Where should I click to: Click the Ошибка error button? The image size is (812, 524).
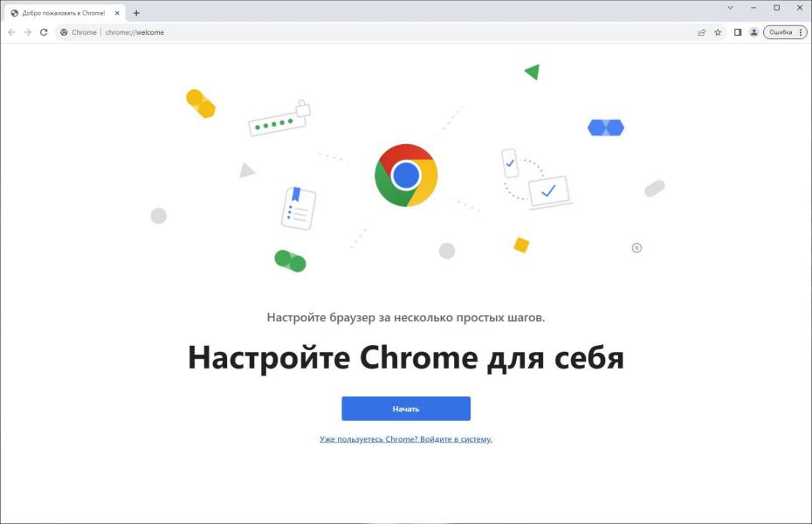coord(781,32)
